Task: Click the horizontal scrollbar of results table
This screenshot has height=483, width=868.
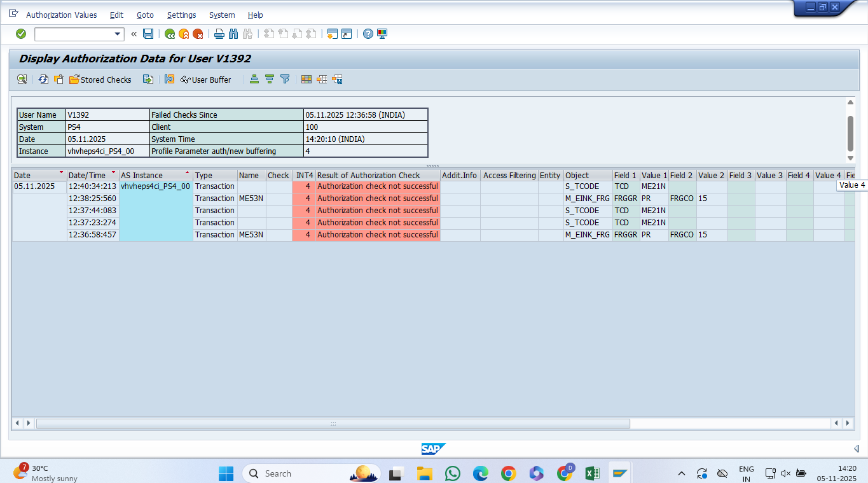Action: click(333, 423)
